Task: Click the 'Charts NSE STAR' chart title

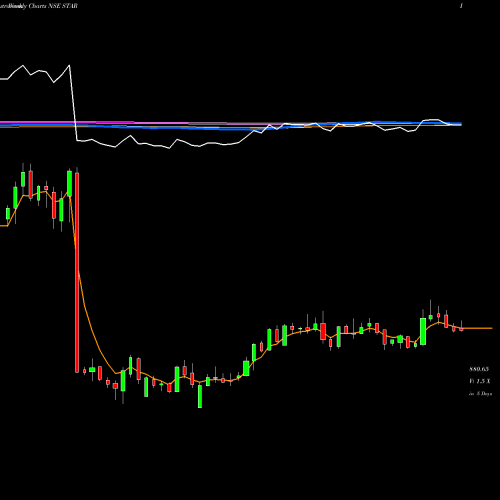Action: point(53,6)
